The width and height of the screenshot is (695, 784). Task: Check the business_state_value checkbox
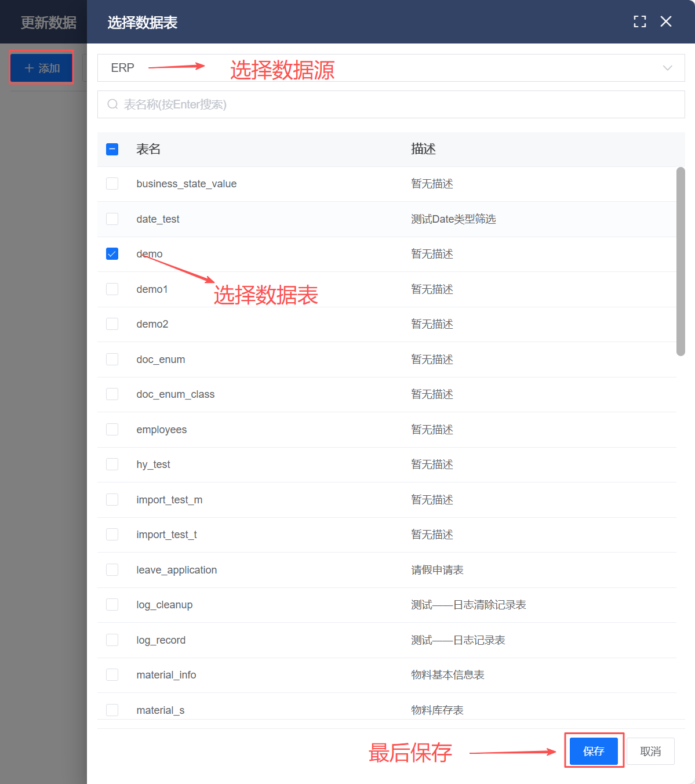(x=112, y=184)
